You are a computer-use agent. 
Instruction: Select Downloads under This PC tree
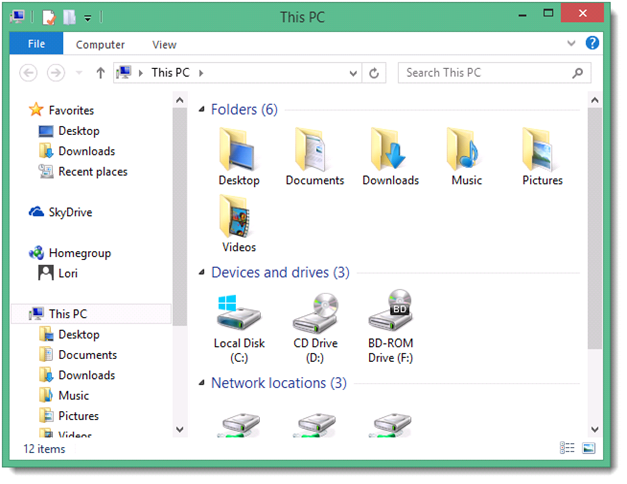(77, 375)
